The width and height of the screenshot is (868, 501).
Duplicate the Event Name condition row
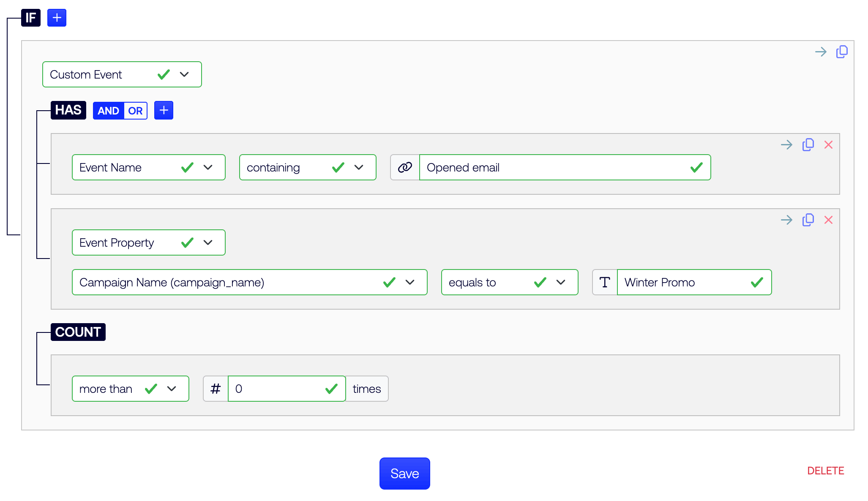click(808, 145)
